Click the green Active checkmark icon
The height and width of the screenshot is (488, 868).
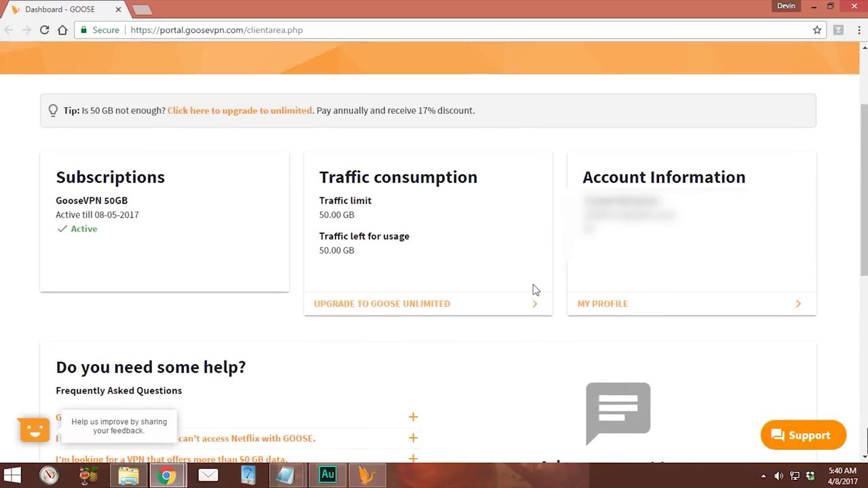tap(62, 229)
